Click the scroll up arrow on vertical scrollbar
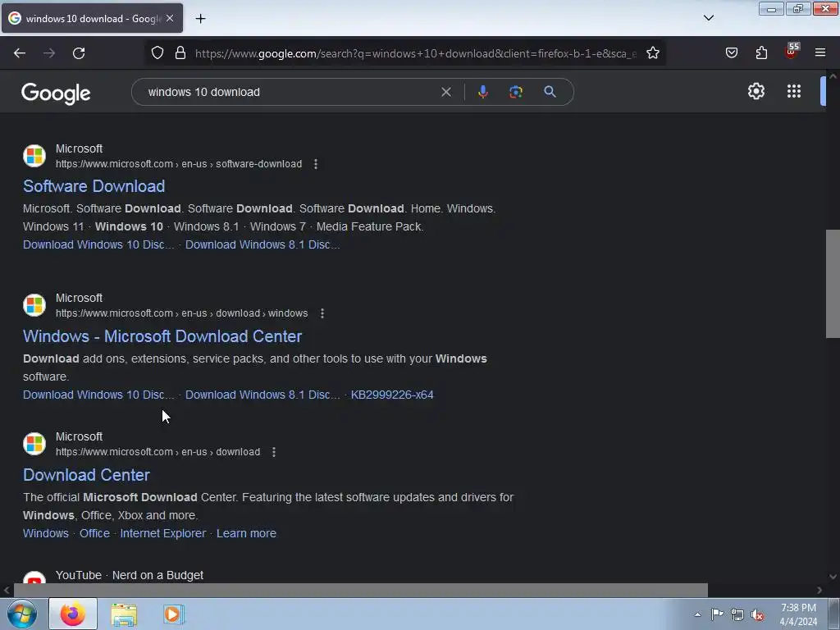Image resolution: width=840 pixels, height=630 pixels. (x=833, y=76)
